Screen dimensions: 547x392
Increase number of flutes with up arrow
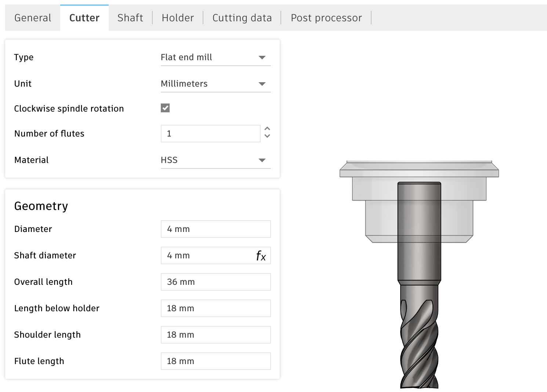point(267,129)
